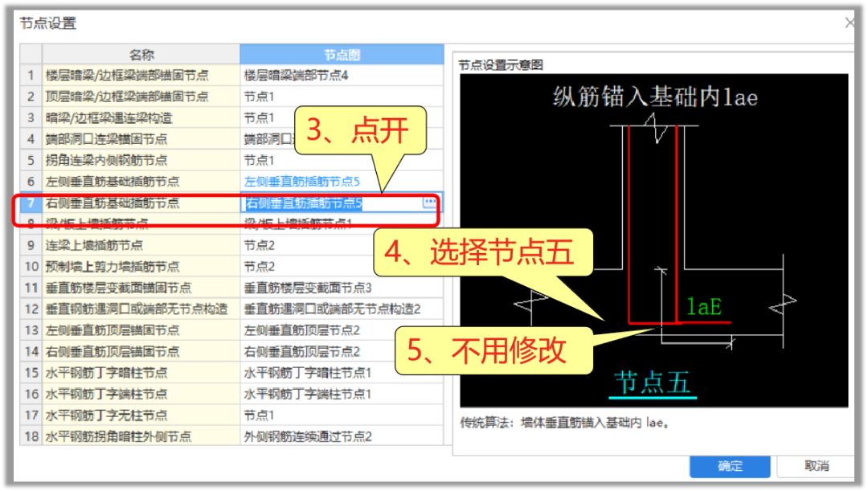Select row 垂直钢筋遇洞口或端部无节点构造
This screenshot has width=868, height=491.
pyautogui.click(x=141, y=309)
